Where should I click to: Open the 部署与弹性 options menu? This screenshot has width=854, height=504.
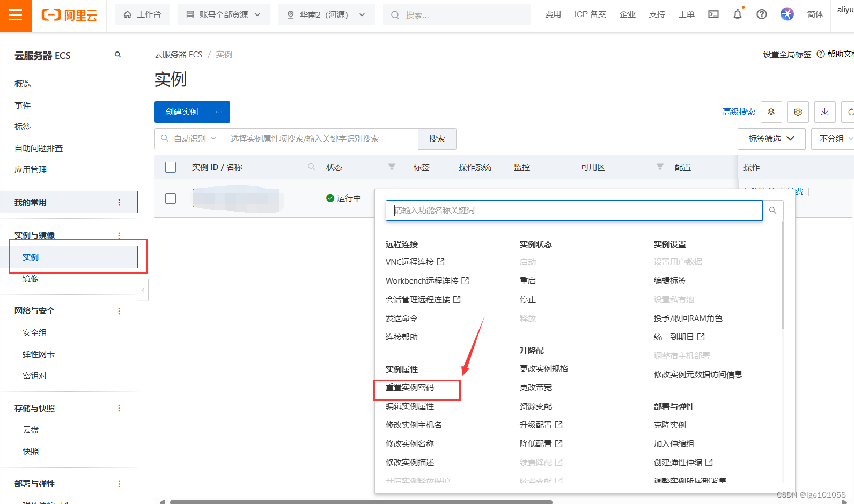point(119,484)
